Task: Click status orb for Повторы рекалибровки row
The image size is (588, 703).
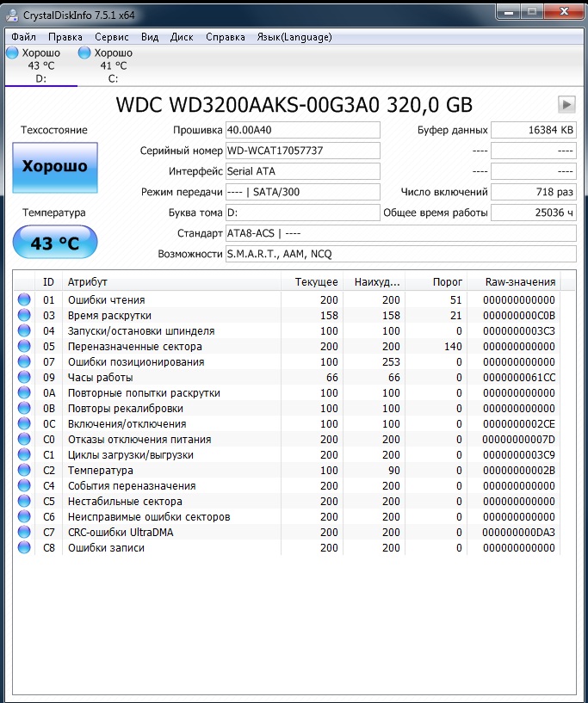Action: [x=24, y=408]
